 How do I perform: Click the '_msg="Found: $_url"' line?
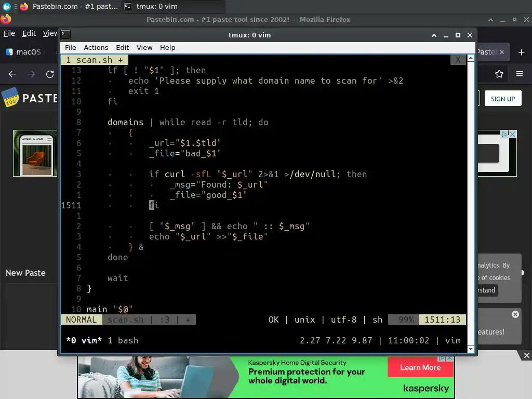pos(219,184)
